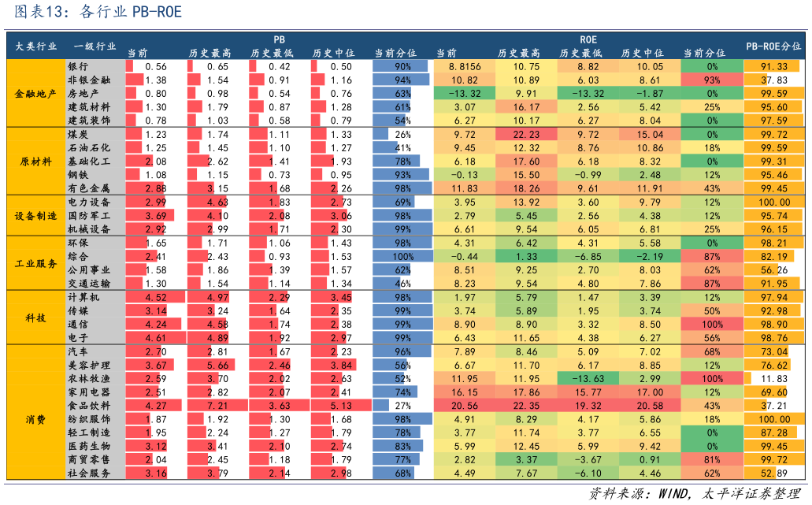812x505 pixels.
Task: Select the 原材料 category cell
Action: (35, 161)
